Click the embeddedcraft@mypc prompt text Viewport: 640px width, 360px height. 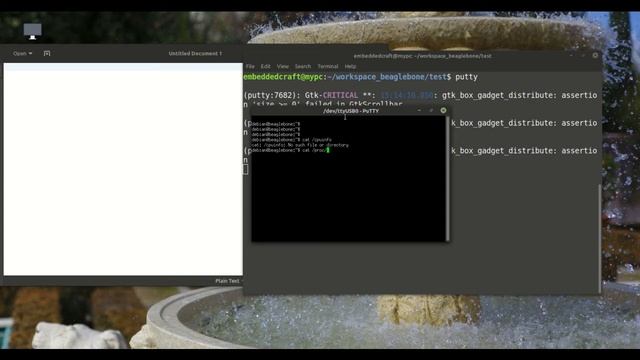283,77
